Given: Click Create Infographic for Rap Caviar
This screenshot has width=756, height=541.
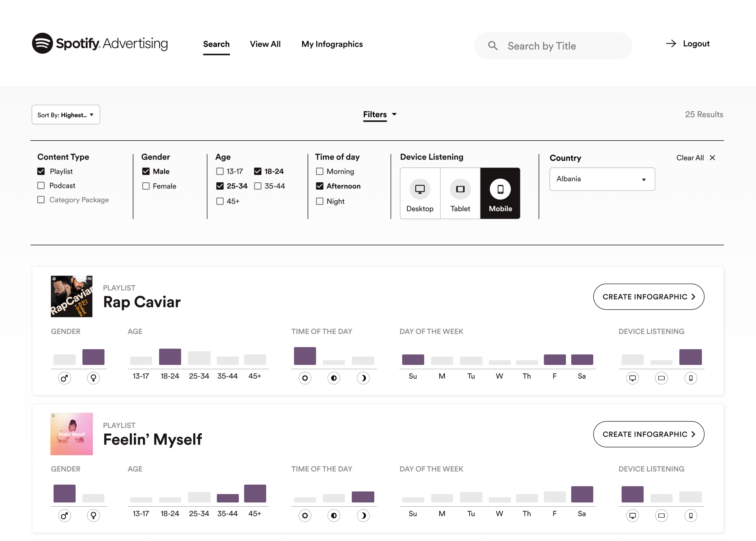Looking at the screenshot, I should pos(648,296).
